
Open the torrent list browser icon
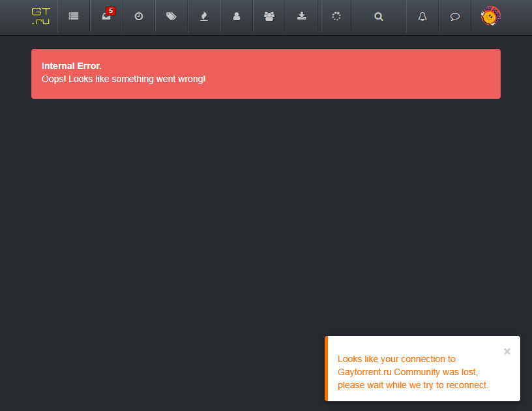coord(73,16)
